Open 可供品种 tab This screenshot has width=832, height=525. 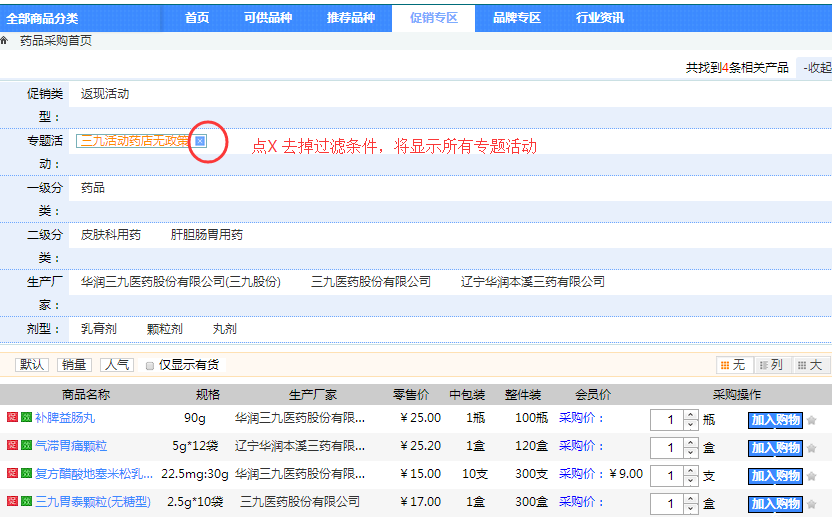(x=268, y=18)
